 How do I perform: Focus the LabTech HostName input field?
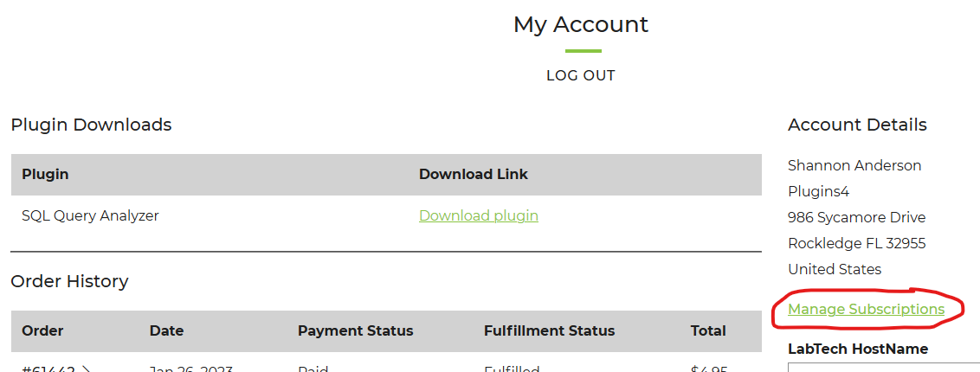point(884,367)
